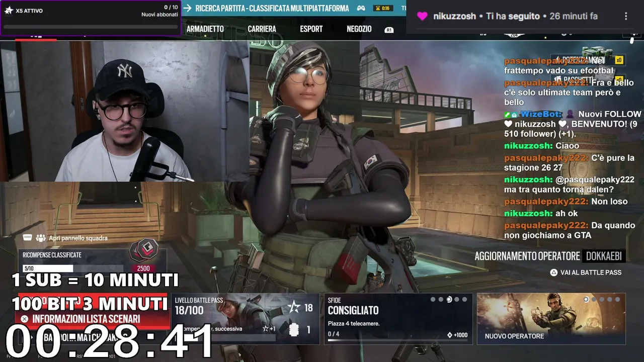Select first carousel dot on SFIDE card

click(433, 300)
